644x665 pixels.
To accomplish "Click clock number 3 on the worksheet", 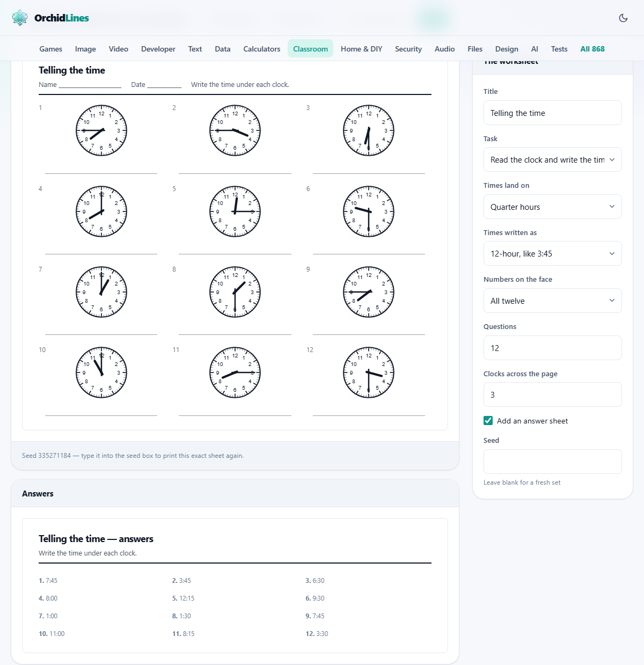I will 369,130.
